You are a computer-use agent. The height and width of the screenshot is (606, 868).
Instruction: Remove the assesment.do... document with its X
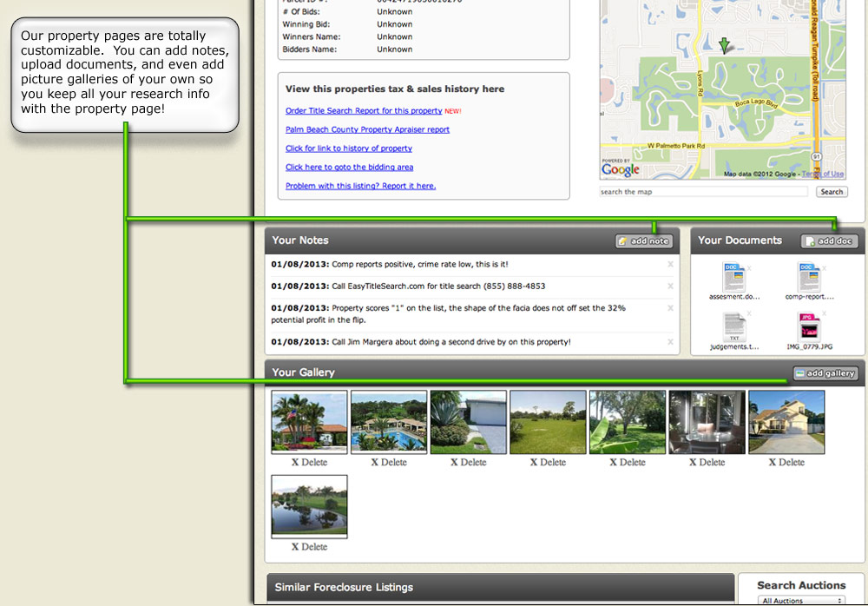(x=749, y=268)
